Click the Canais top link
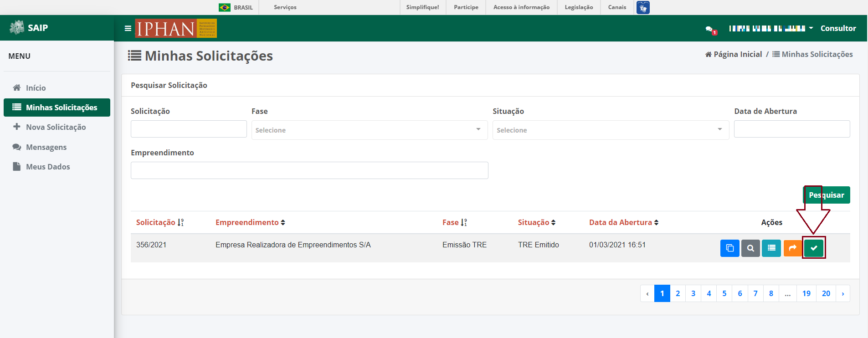The height and width of the screenshot is (338, 868). [617, 7]
